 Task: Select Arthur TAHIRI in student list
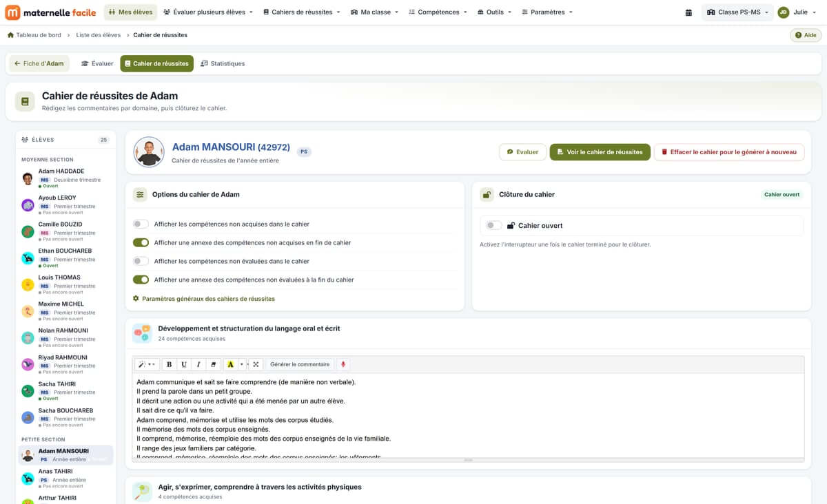click(x=66, y=498)
